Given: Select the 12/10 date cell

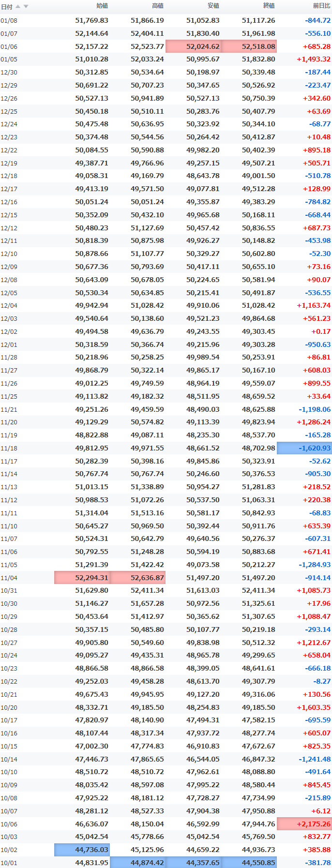Looking at the screenshot, I should coord(9,254).
